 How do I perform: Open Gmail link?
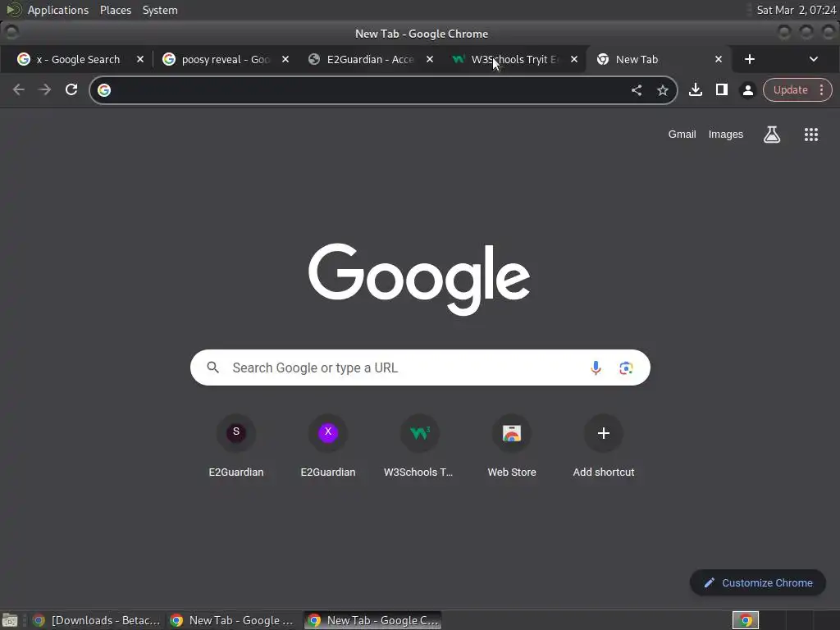pyautogui.click(x=682, y=135)
